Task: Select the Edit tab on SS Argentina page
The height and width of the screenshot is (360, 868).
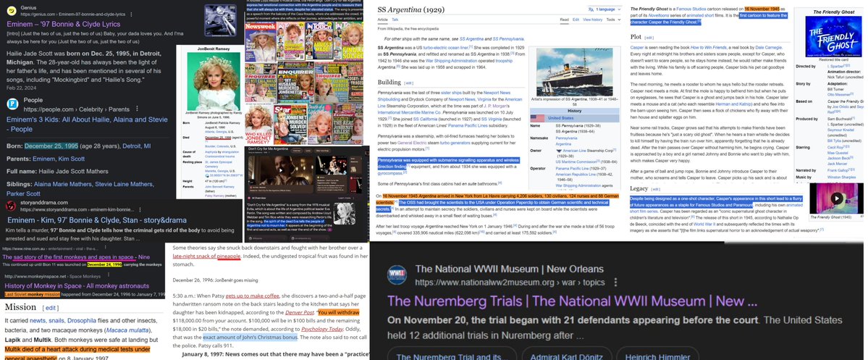Action: coord(576,20)
